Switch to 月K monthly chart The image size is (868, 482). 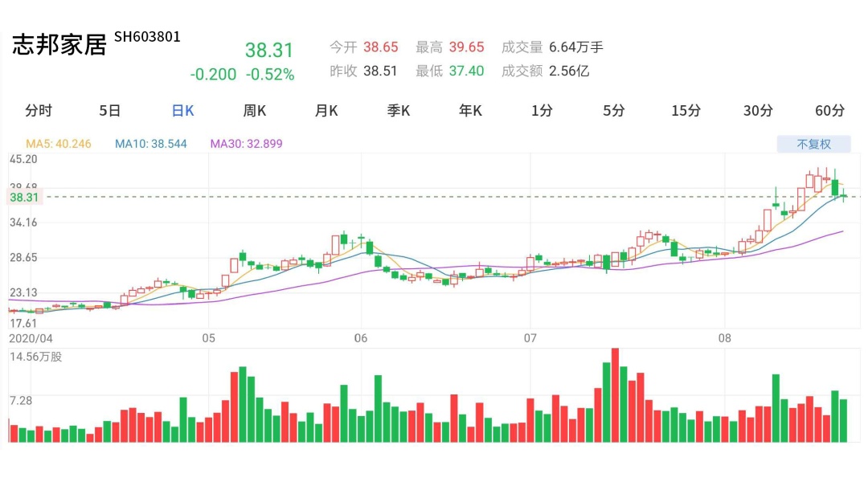[x=326, y=111]
